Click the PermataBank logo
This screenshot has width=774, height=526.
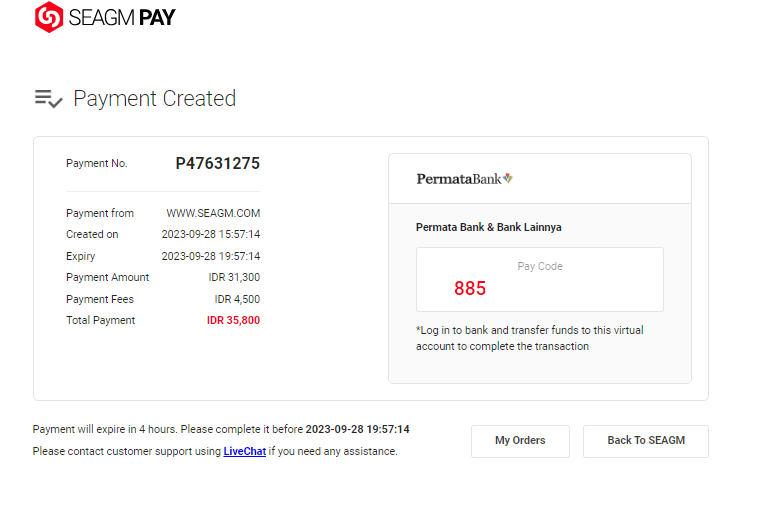point(464,179)
